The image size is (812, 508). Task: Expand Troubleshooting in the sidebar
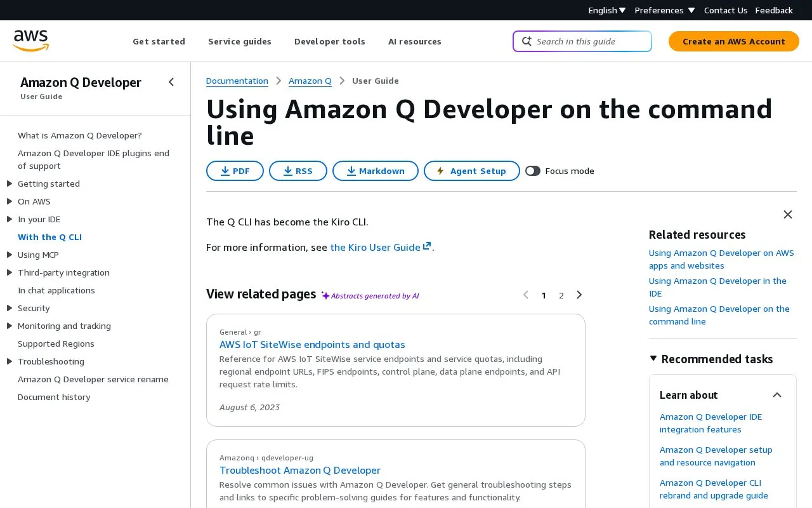point(10,361)
